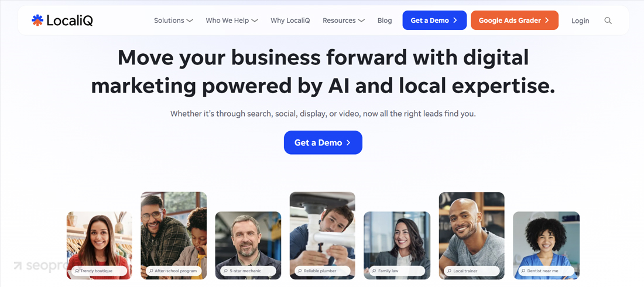Expand the Who We Help dropdown

(x=232, y=20)
